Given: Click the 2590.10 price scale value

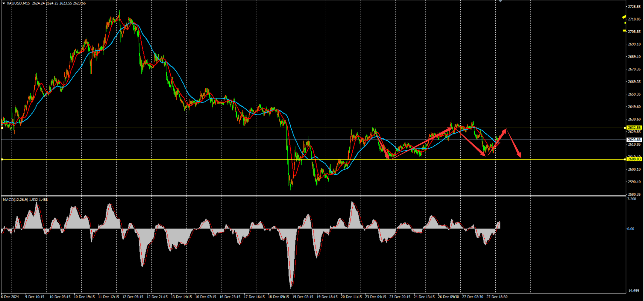Looking at the screenshot, I should tap(634, 182).
